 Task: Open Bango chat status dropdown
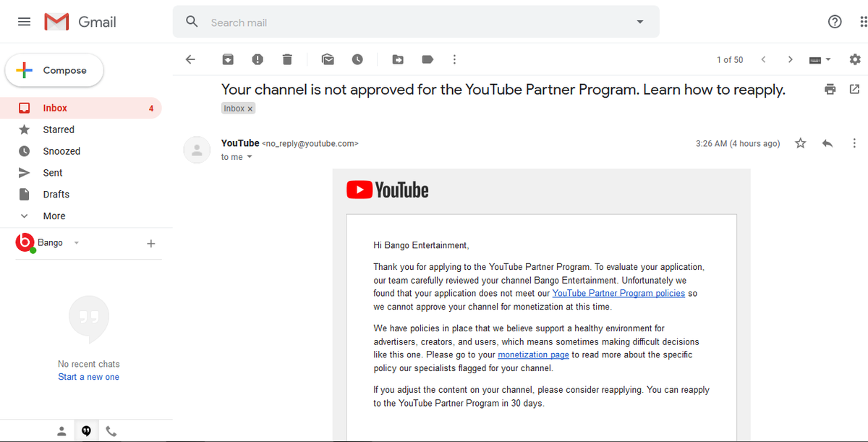77,243
